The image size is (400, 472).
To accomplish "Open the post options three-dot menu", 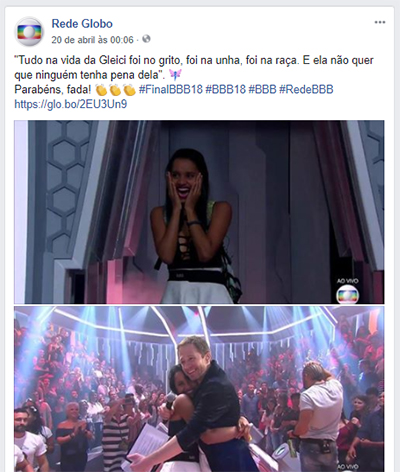I will [x=380, y=22].
